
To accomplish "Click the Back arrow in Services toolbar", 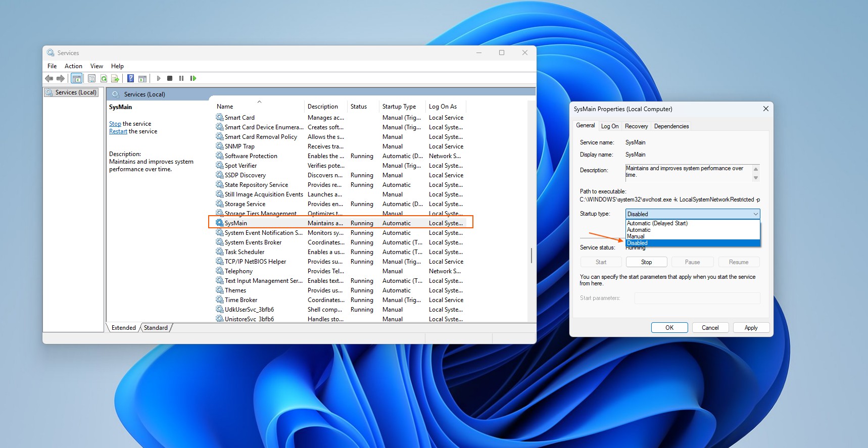I will (49, 78).
